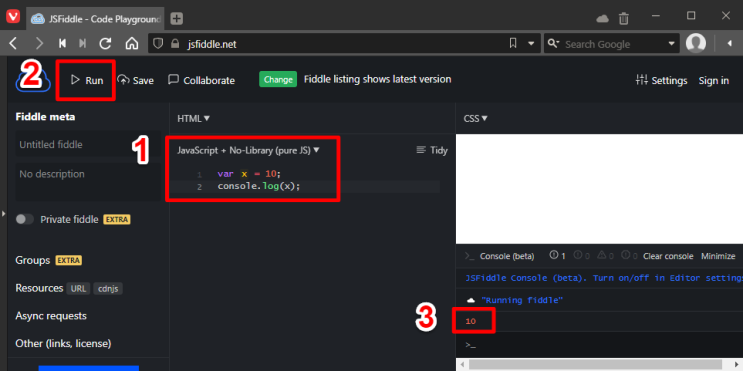The image size is (743, 371).
Task: Open 'Fiddle listing shows latest version' announcement
Action: coord(377,79)
